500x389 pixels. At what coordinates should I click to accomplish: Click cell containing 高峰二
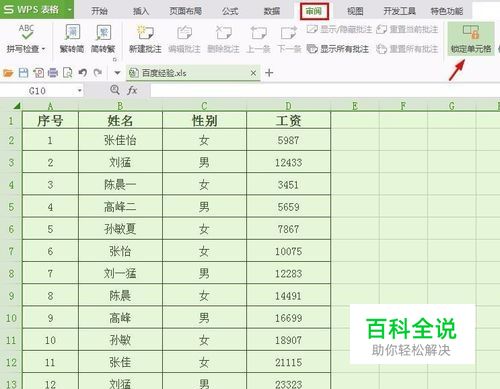tap(120, 207)
